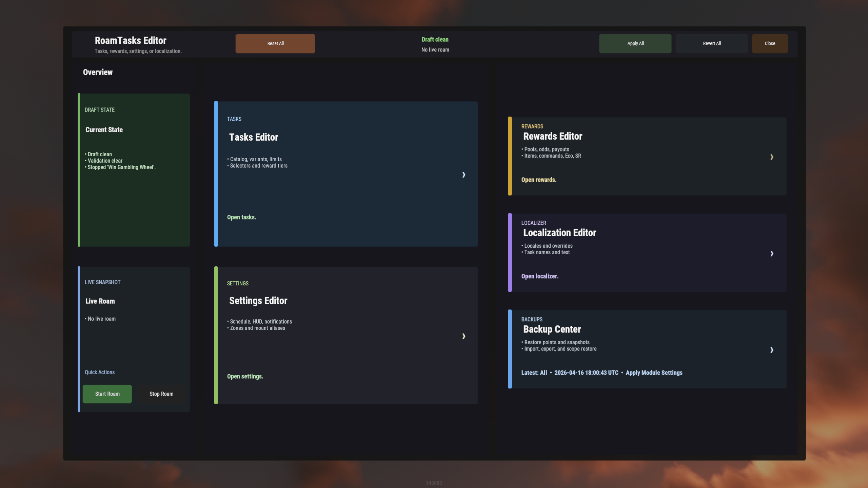Click the Backup Center chevron arrow
The image size is (868, 488).
click(x=771, y=350)
